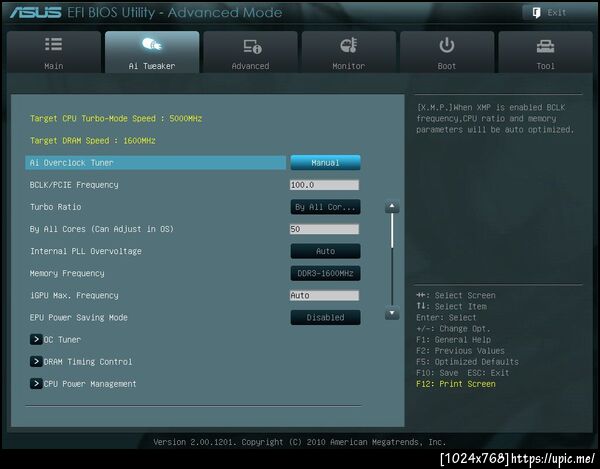Open EPU Power Saving Mode Disabled dropdown

pos(325,318)
